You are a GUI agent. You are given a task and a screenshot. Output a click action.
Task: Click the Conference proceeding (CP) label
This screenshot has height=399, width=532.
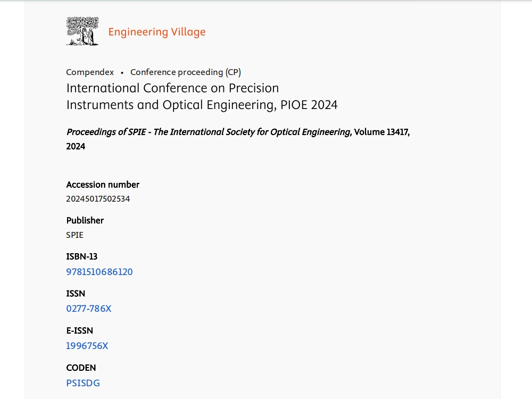coord(186,72)
